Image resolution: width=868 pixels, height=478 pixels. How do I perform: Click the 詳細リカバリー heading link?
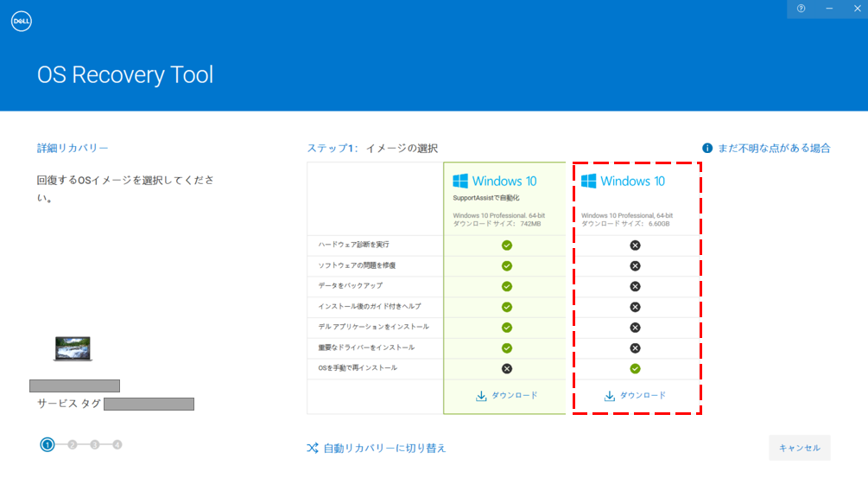(73, 148)
